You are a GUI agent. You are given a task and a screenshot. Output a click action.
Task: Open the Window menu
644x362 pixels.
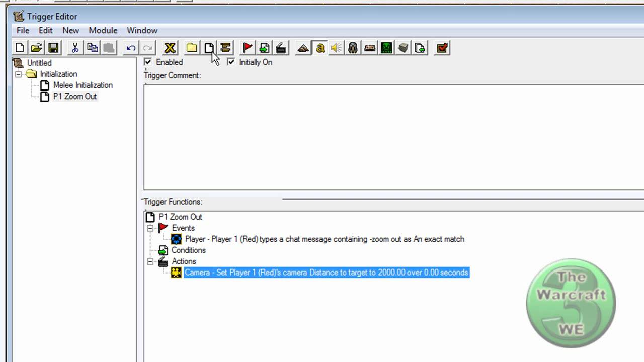click(x=142, y=30)
